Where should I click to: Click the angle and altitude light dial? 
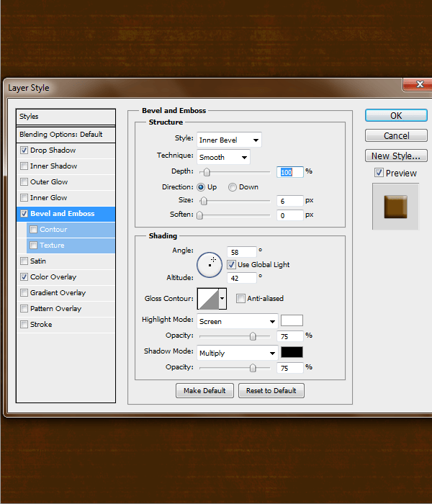210,265
